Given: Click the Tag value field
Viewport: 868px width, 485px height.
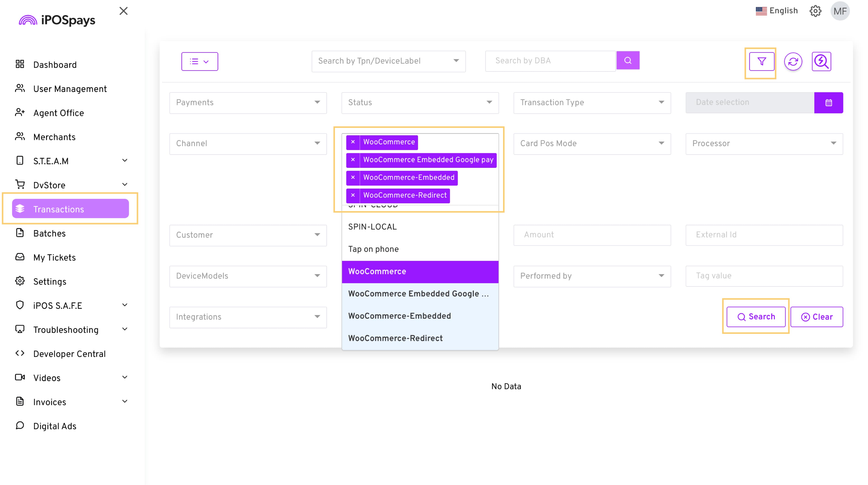Looking at the screenshot, I should pos(764,276).
